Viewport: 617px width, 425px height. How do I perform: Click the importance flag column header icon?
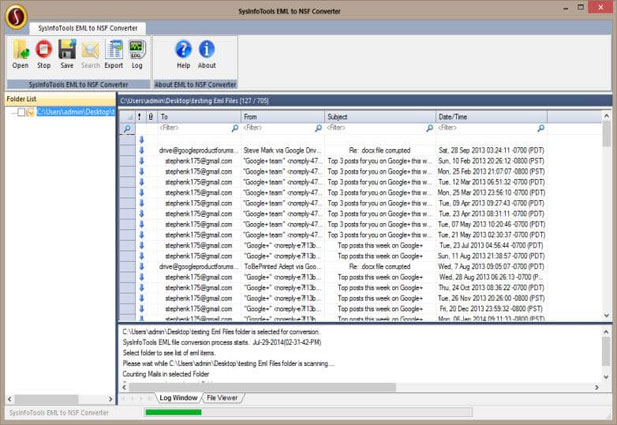pyautogui.click(x=139, y=116)
